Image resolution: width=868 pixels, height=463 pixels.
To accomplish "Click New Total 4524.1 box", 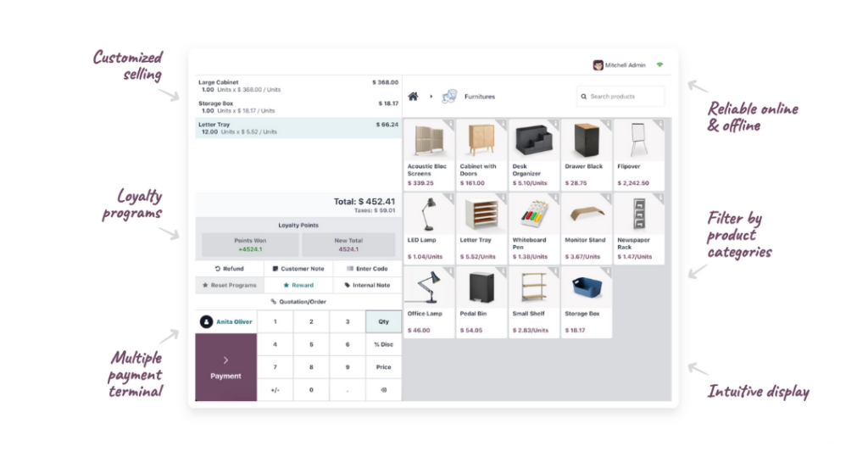I will (x=348, y=245).
